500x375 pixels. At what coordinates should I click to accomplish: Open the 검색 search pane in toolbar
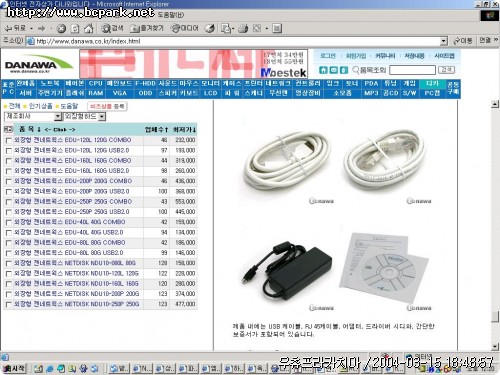pos(112,28)
